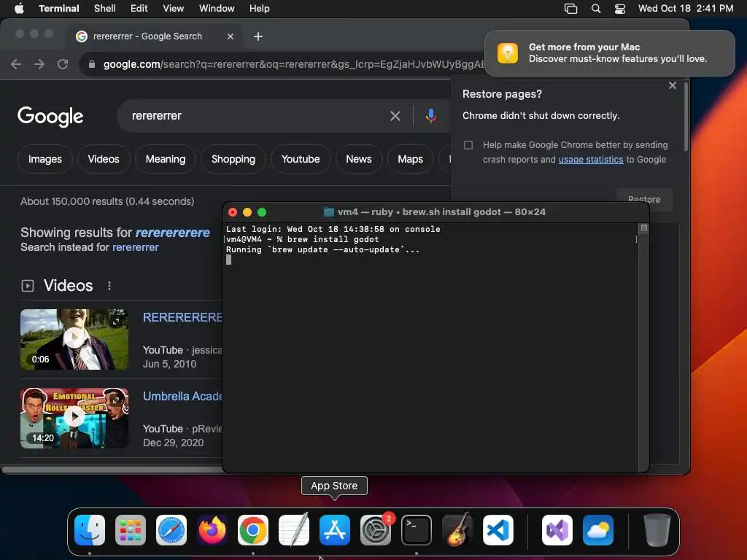Image resolution: width=747 pixels, height=560 pixels.
Task: Launch Firefox from the dock
Action: coord(212,530)
